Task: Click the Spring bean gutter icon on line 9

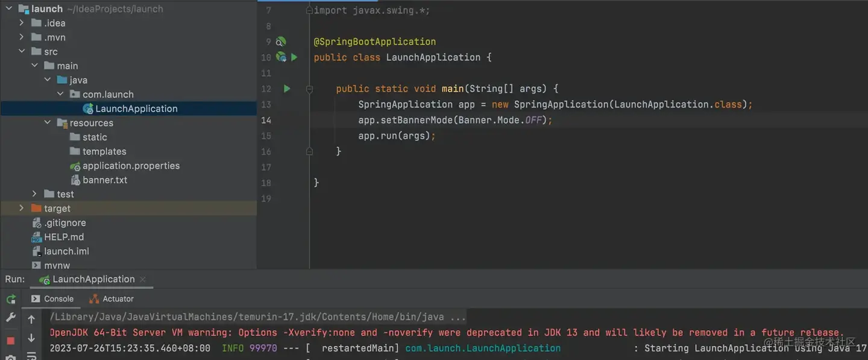Action: (x=281, y=42)
